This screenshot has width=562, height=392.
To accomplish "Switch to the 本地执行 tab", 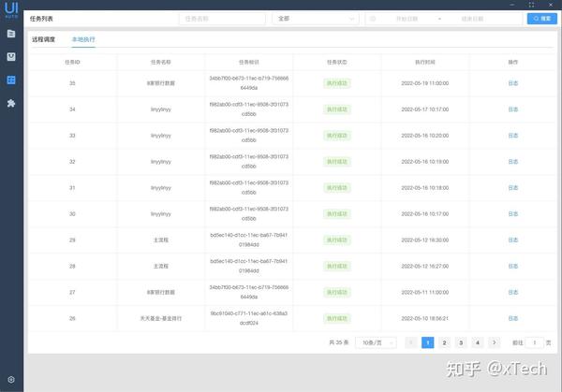I will point(83,39).
